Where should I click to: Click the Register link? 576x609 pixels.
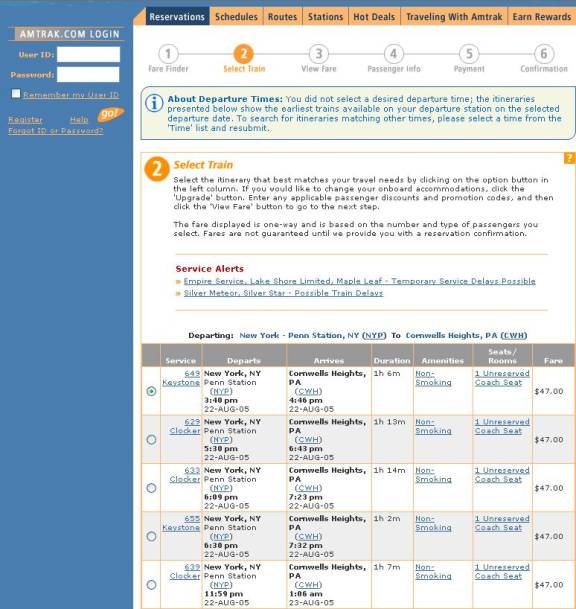[26, 120]
